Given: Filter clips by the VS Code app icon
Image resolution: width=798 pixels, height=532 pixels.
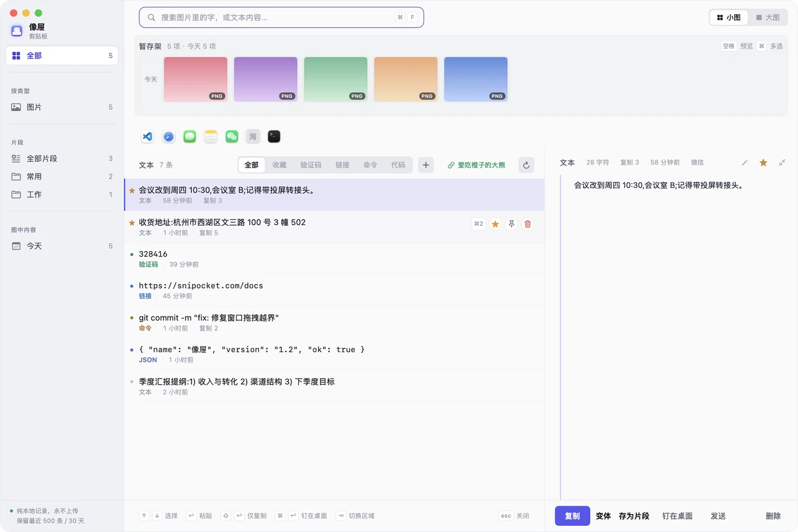Looking at the screenshot, I should click(x=147, y=136).
